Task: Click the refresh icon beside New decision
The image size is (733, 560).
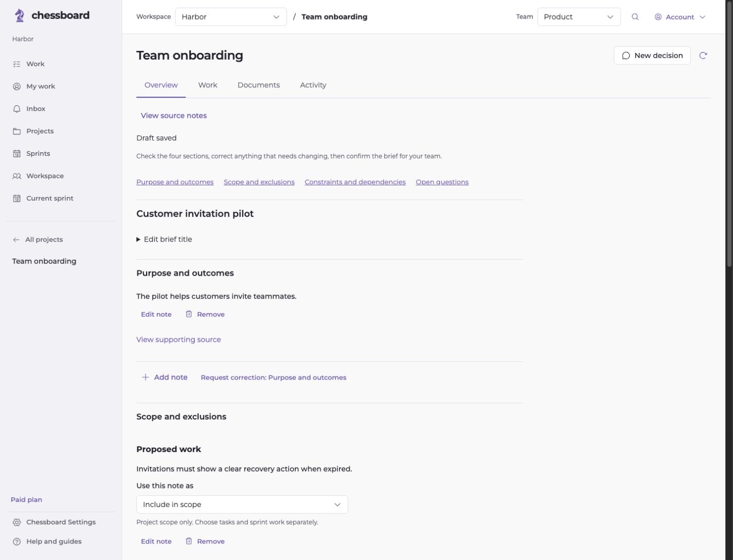Action: tap(703, 56)
